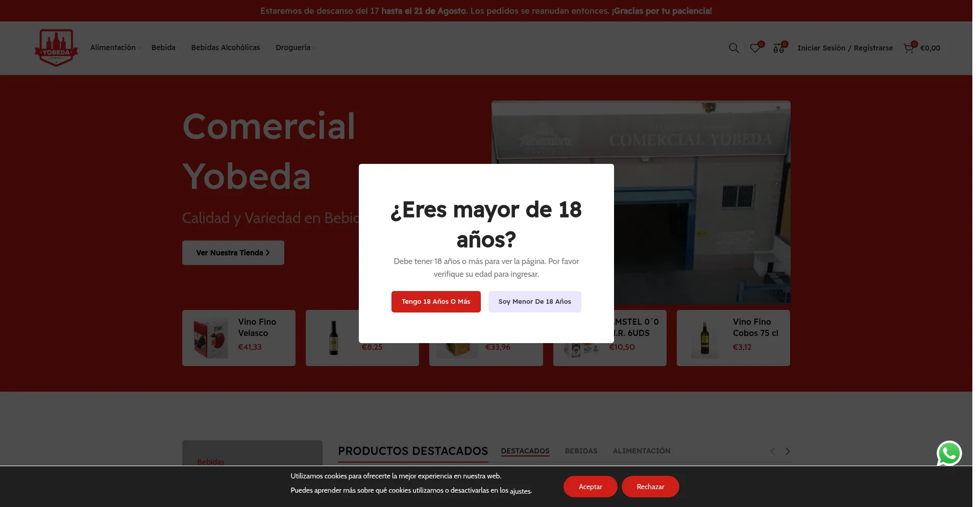
Task: Open the shopping cart icon
Action: (x=909, y=47)
